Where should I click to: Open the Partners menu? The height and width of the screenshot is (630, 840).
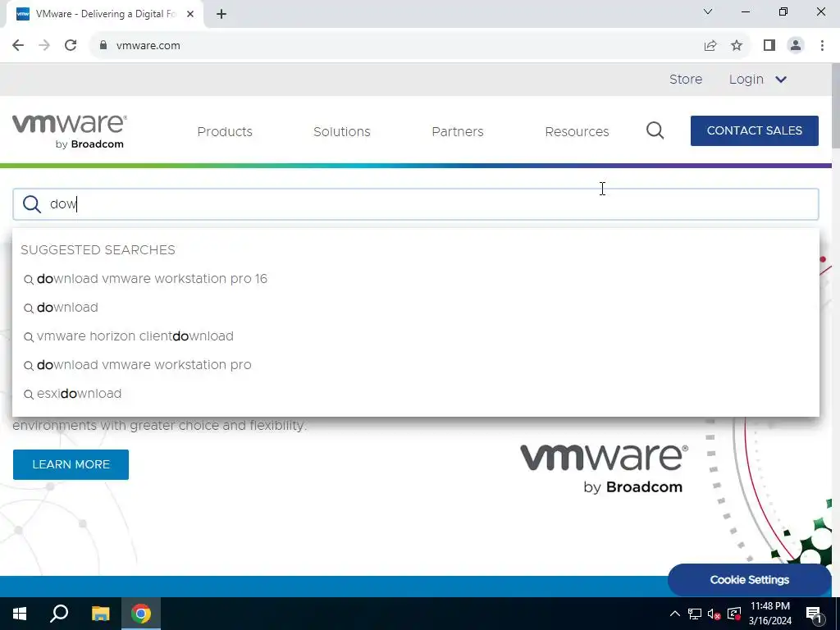point(458,132)
